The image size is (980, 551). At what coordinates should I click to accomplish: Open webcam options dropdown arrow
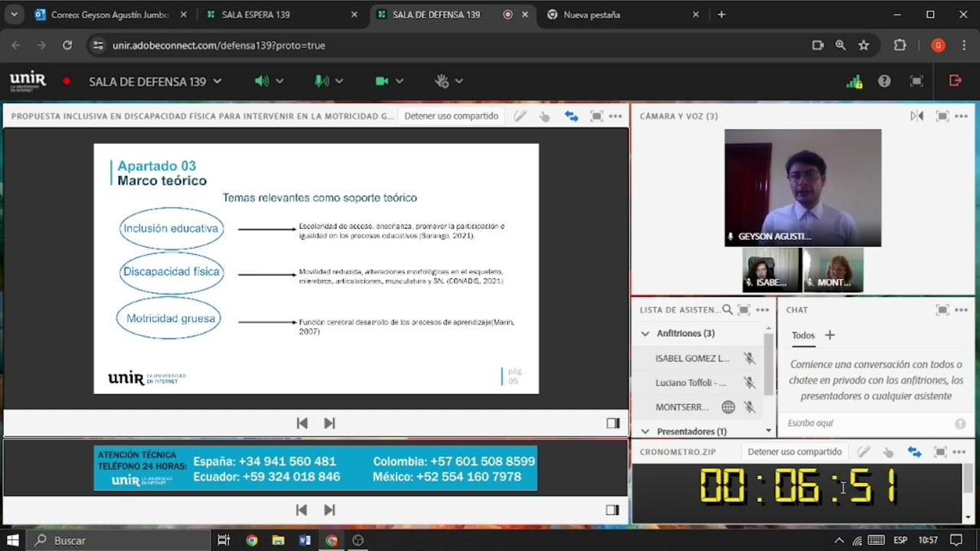(x=399, y=81)
